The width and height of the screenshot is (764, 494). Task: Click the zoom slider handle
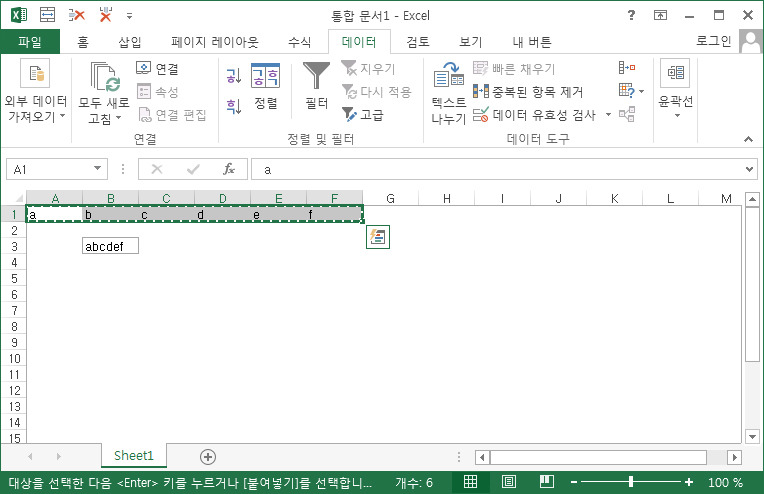pyautogui.click(x=631, y=482)
